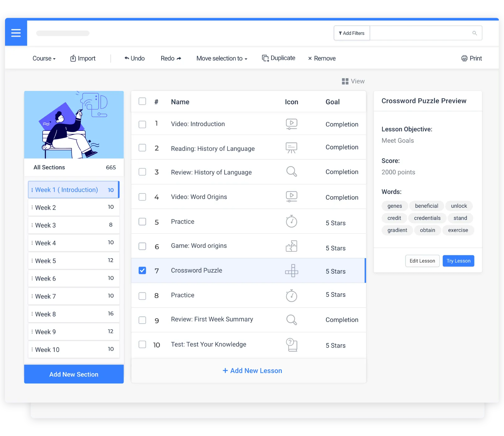Click the Print icon

464,59
